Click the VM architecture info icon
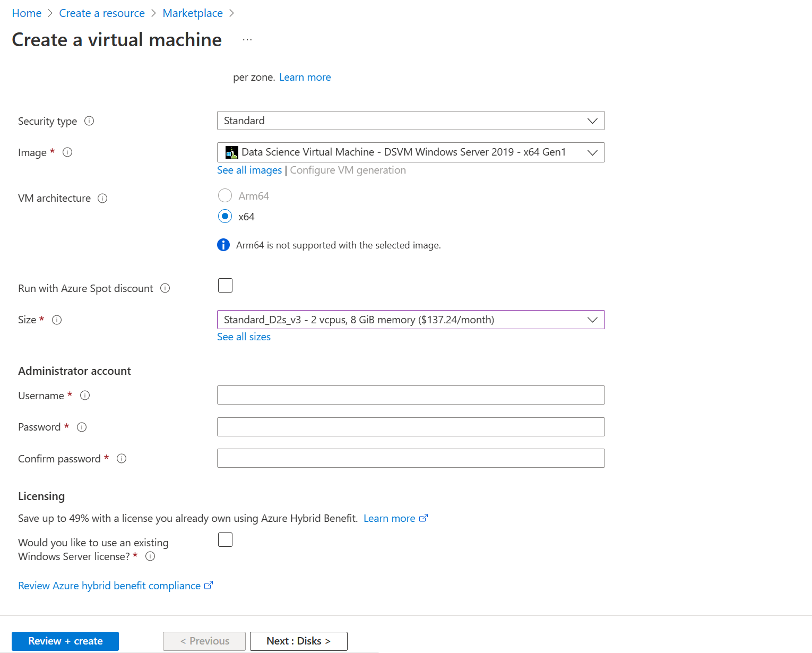 tap(102, 198)
